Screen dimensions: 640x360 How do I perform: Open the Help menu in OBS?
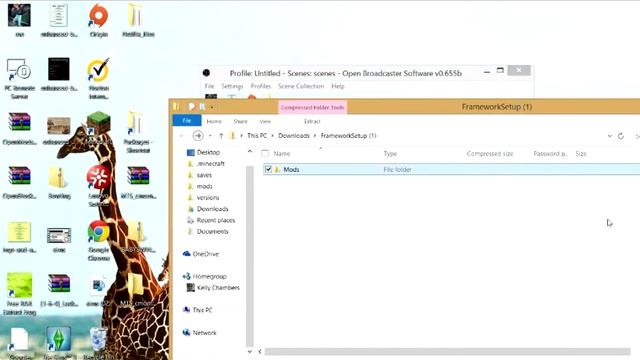[338, 86]
